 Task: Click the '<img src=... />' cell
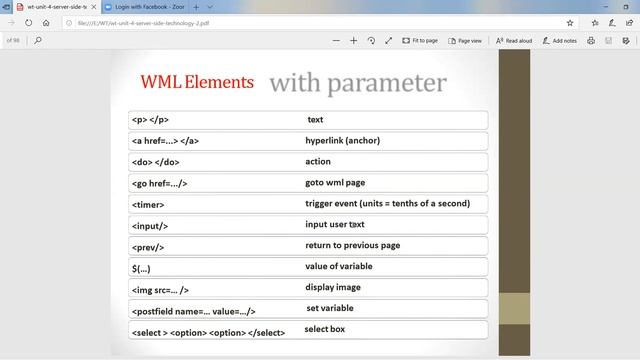click(160, 290)
